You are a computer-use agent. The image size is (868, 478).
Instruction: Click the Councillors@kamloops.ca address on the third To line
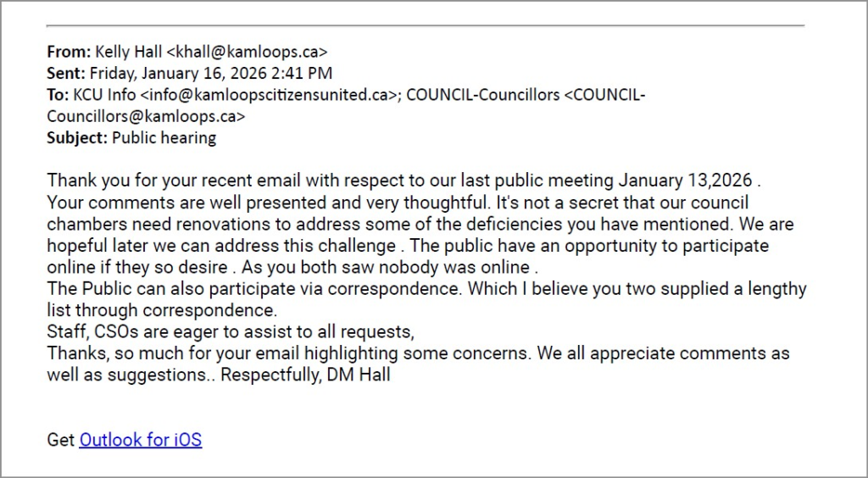tap(146, 116)
